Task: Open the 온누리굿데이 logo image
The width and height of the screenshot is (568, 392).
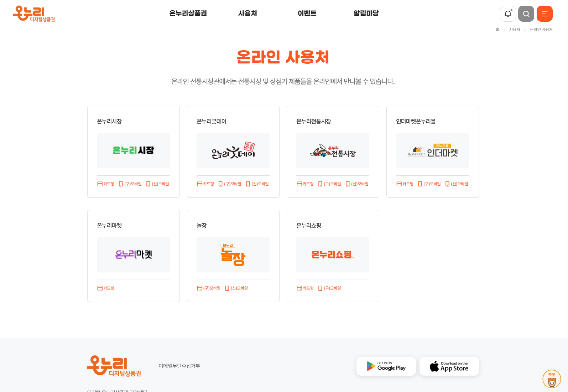Action: (233, 150)
